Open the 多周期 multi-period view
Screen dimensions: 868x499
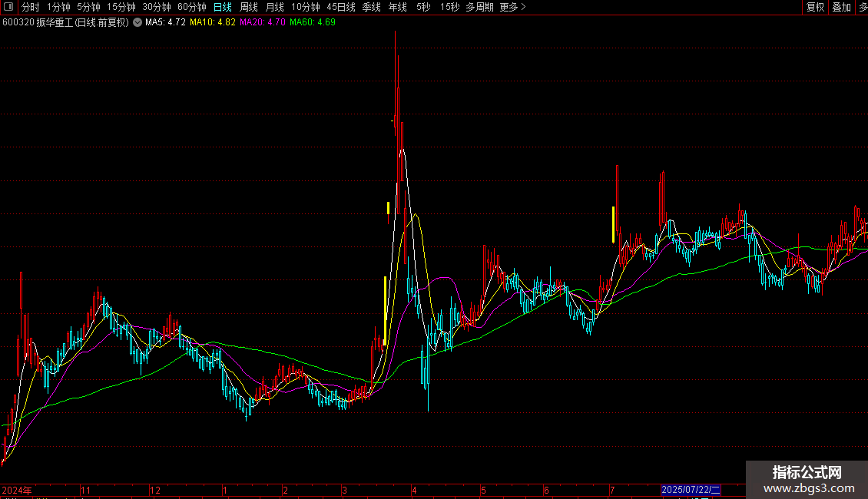coord(479,7)
